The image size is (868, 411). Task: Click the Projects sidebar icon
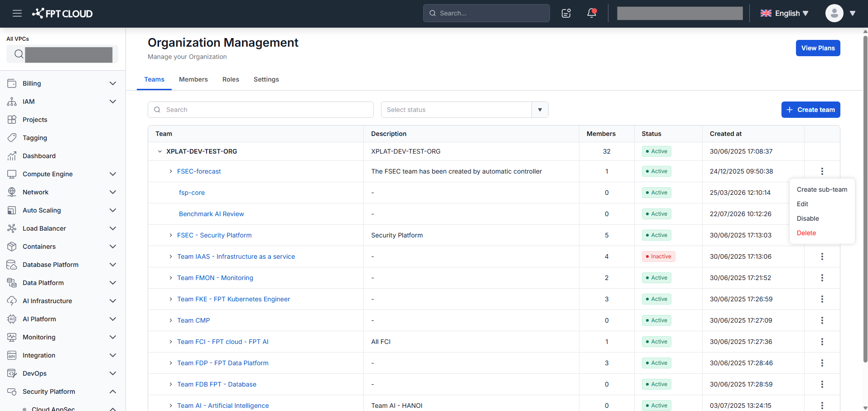(12, 120)
